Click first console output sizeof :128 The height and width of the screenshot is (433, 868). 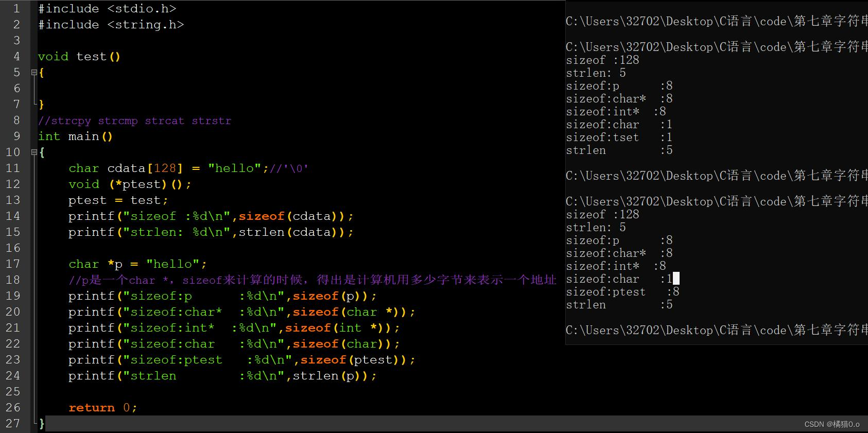pyautogui.click(x=602, y=60)
